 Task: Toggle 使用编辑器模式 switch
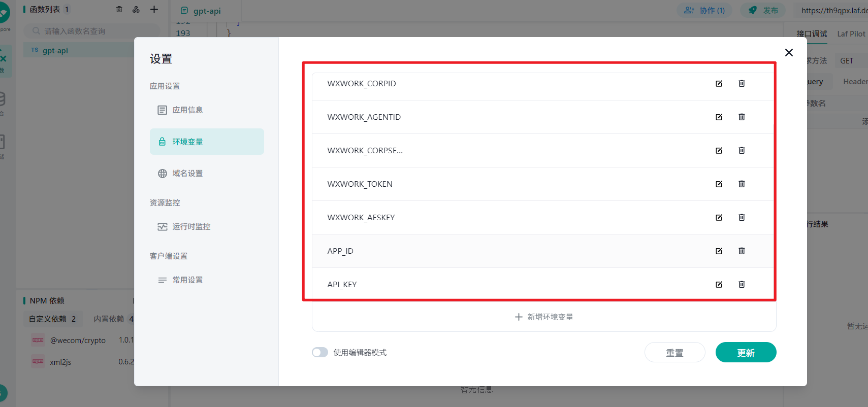pyautogui.click(x=320, y=352)
